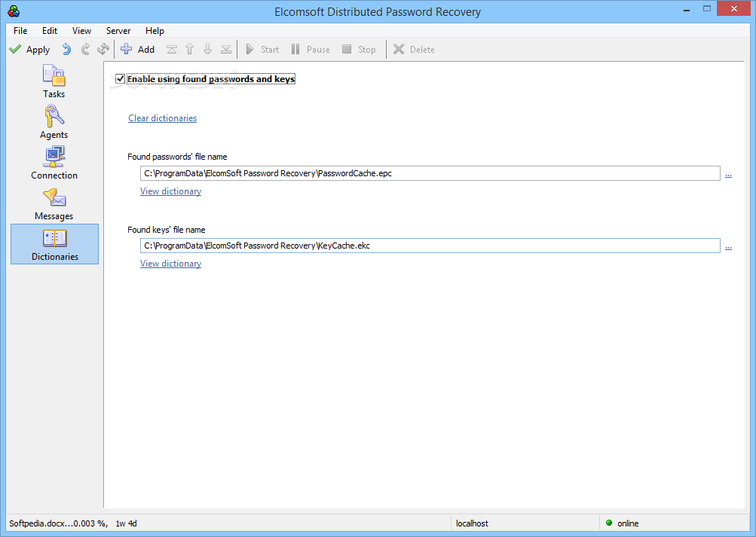The image size is (756, 537).
Task: Open the Server menu
Action: (118, 30)
